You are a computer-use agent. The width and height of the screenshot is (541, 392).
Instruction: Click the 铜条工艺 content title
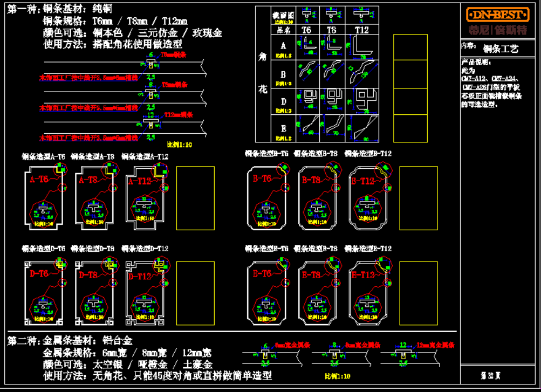coord(501,49)
